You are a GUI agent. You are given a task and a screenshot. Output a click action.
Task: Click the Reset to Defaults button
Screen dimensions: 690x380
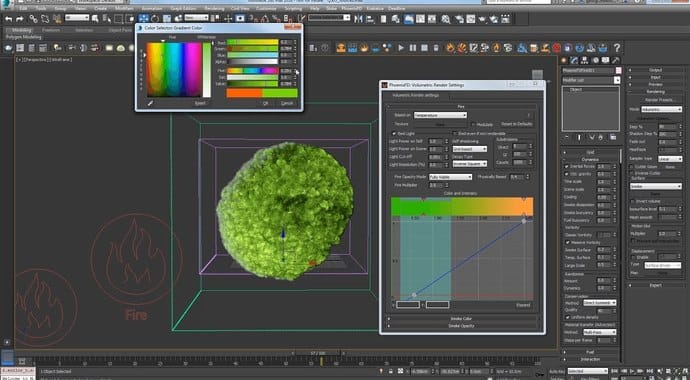pyautogui.click(x=517, y=124)
